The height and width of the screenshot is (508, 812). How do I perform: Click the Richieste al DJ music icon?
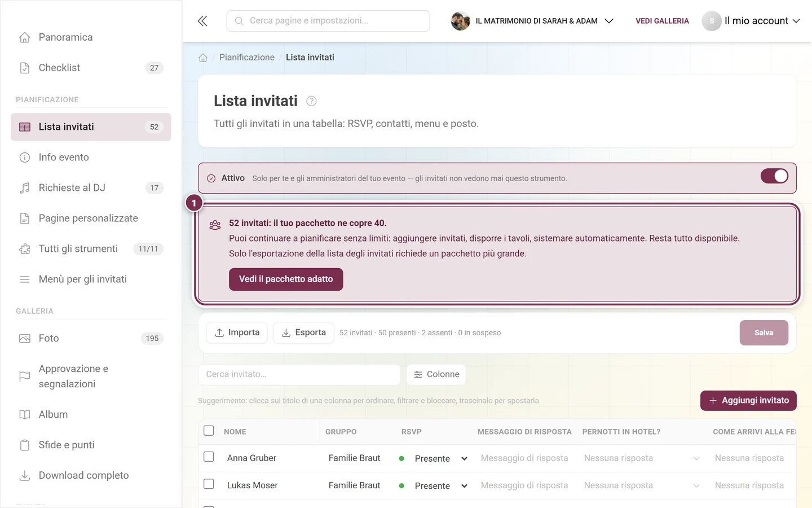(25, 188)
